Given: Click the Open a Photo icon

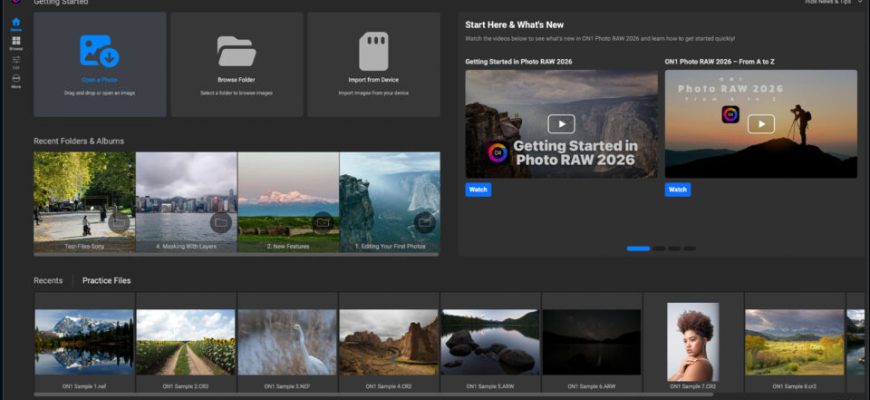Looking at the screenshot, I should (x=99, y=51).
